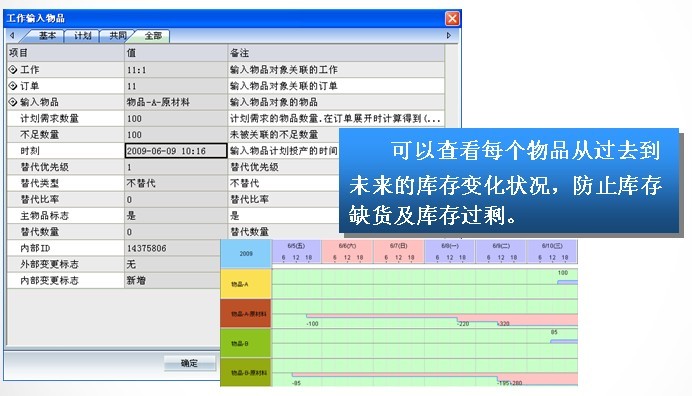Click the 6/5(五) date column header

click(x=296, y=246)
